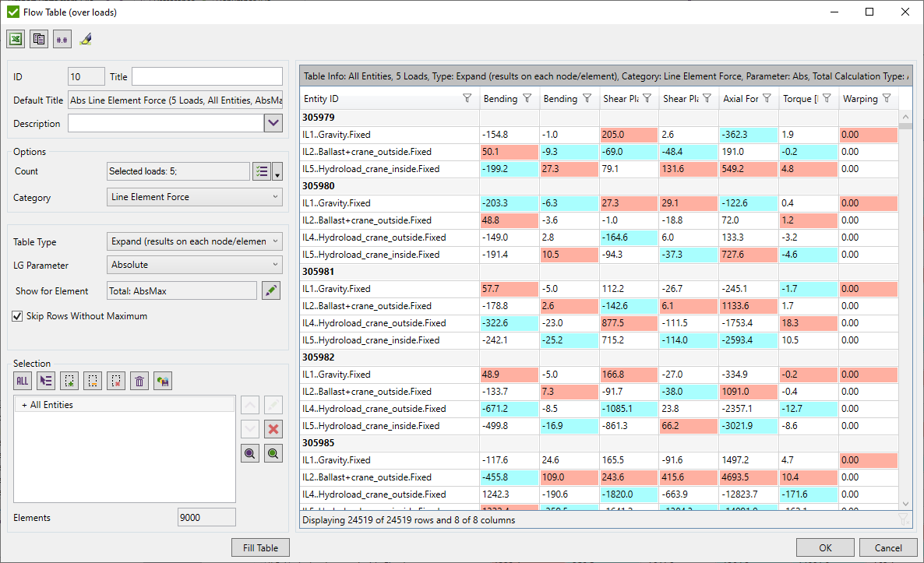Viewport: 924px width, 563px height.
Task: Export the table to Excel
Action: tap(16, 38)
